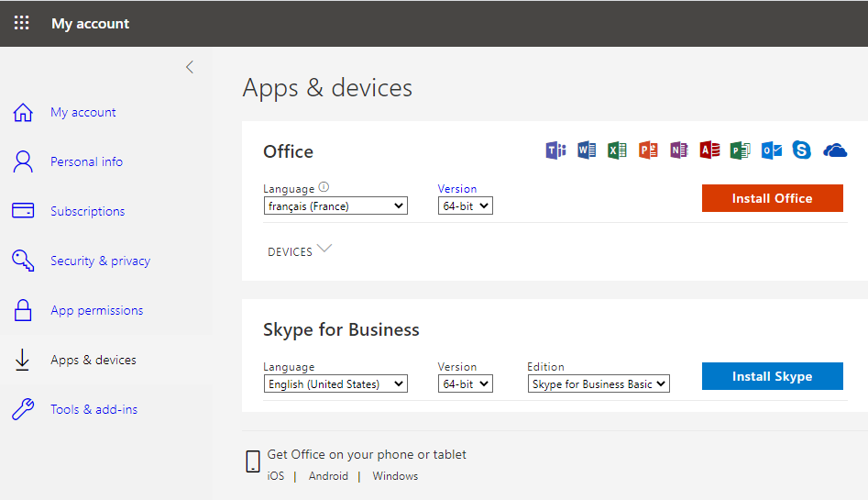Viewport: 868px width, 500px height.
Task: Click the My account header title
Action: pos(90,23)
